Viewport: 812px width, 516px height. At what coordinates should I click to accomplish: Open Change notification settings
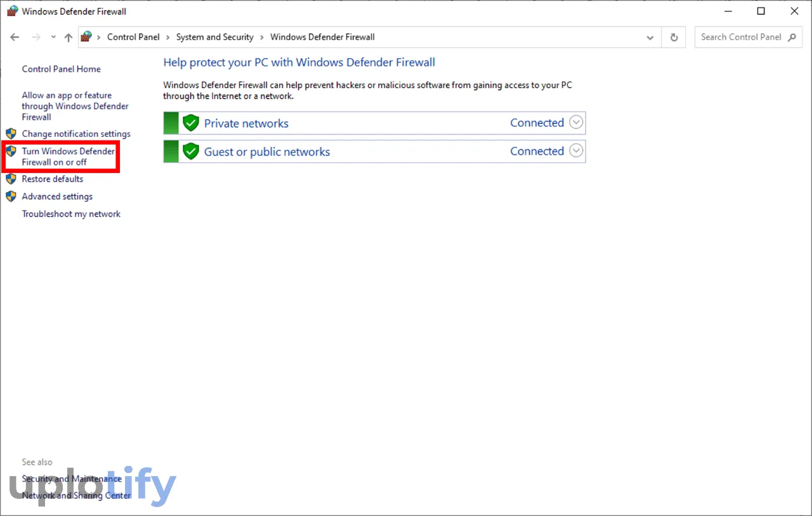click(x=76, y=134)
